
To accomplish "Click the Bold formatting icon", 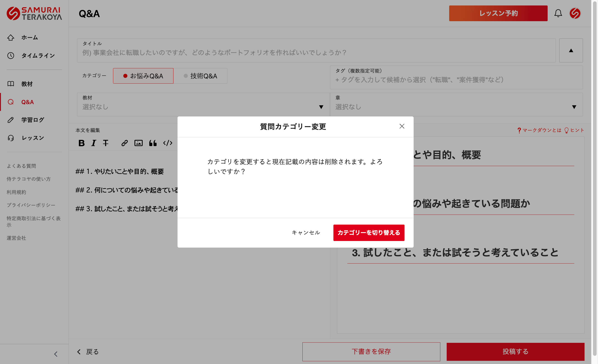I will pyautogui.click(x=82, y=143).
